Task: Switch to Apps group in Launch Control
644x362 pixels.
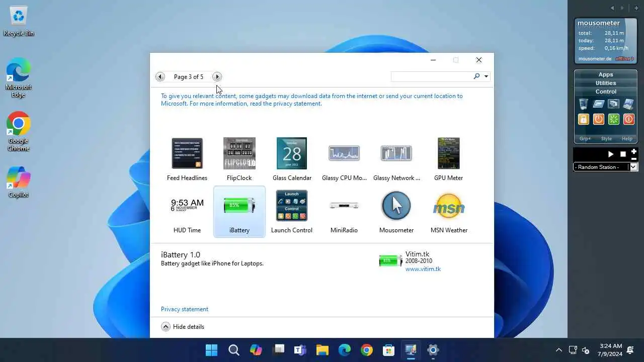Action: coord(606,74)
